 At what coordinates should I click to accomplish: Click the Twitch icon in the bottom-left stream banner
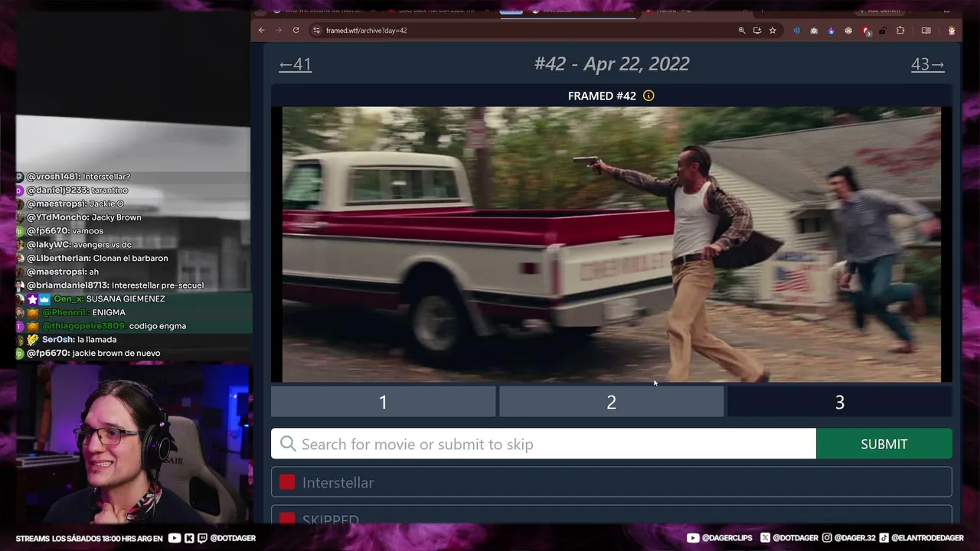pos(203,538)
